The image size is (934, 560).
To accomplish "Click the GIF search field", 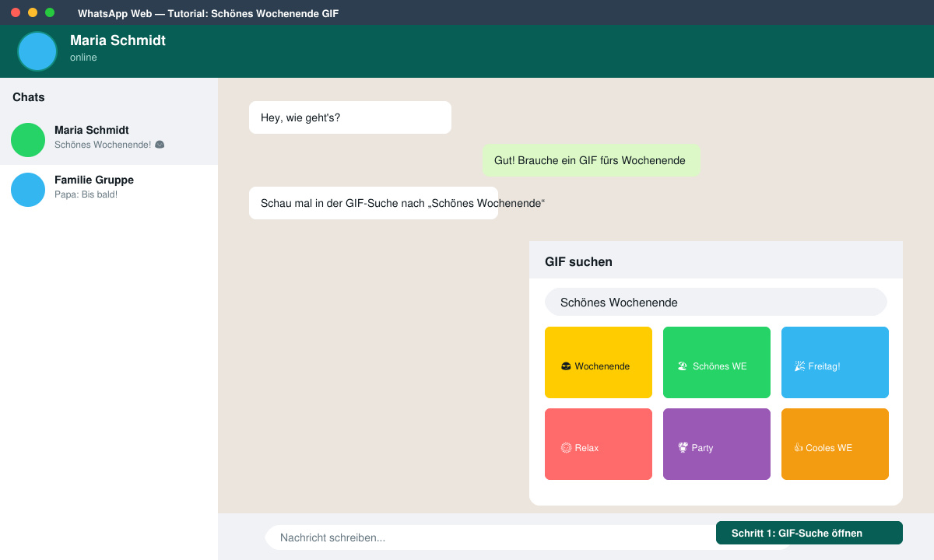I will point(716,302).
